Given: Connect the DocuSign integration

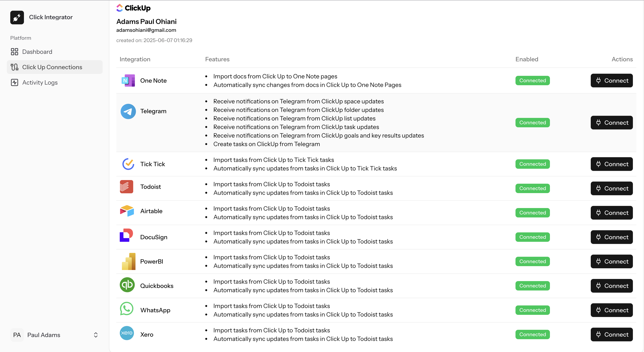Looking at the screenshot, I should point(612,237).
